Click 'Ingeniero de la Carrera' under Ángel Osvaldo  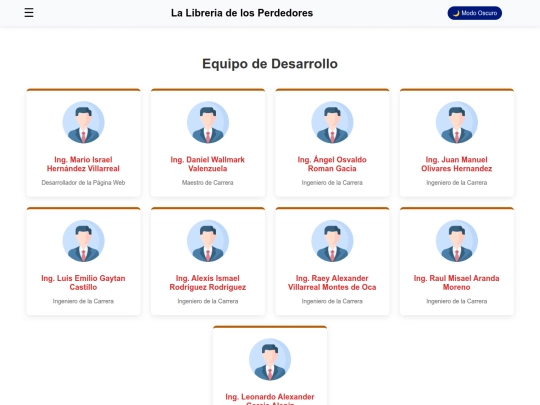pos(332,183)
